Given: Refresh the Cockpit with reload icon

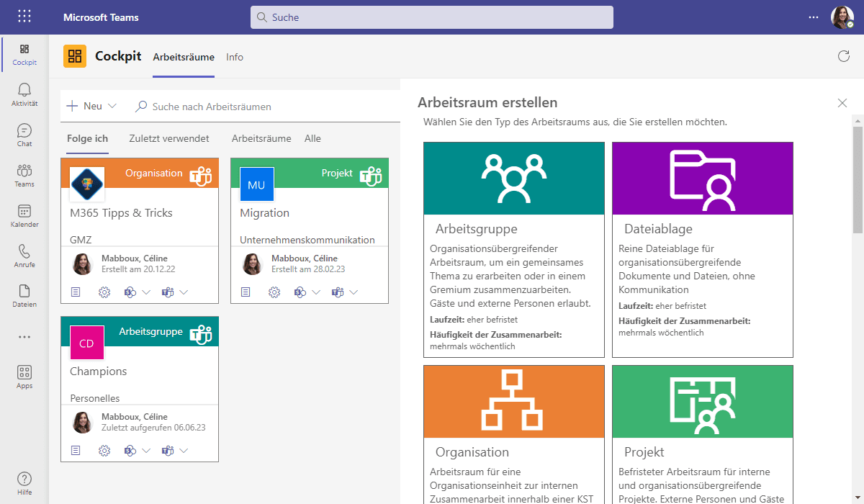Looking at the screenshot, I should point(843,56).
